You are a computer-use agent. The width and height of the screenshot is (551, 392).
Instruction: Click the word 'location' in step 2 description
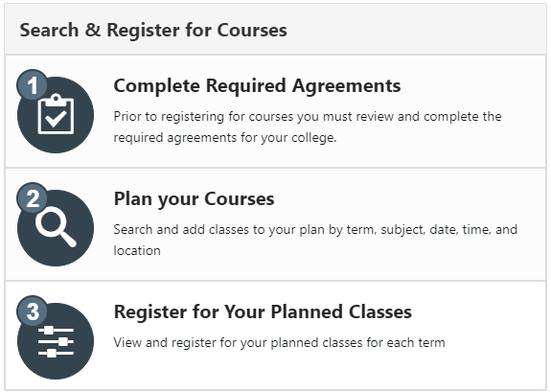click(137, 251)
